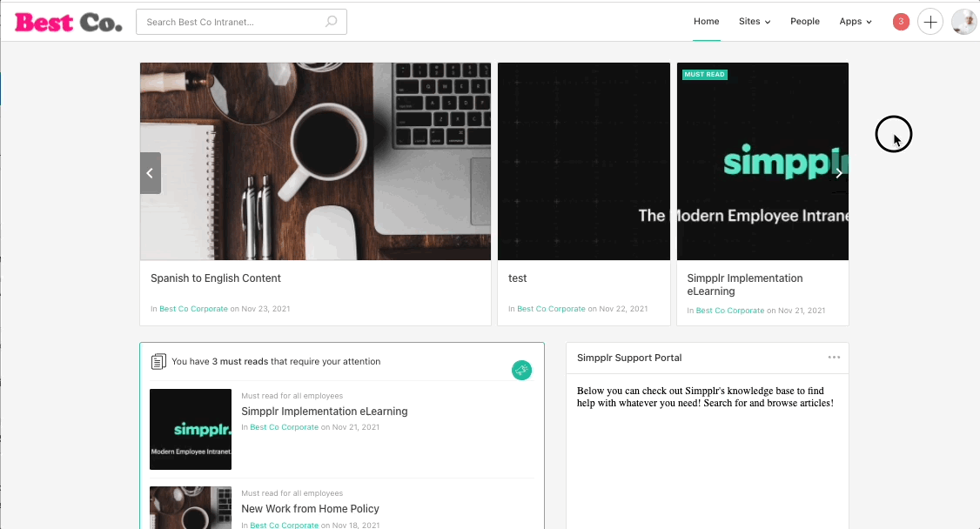Click the dark 'test' carousel image
The height and width of the screenshot is (529, 980).
coord(584,161)
